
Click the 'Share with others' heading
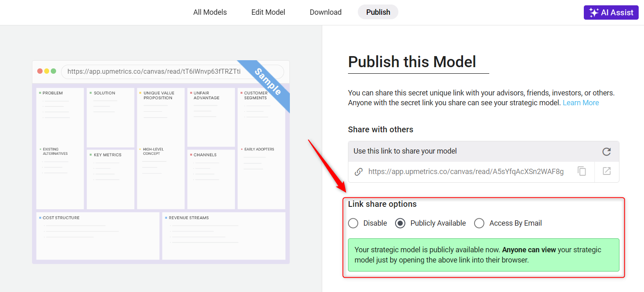(380, 129)
